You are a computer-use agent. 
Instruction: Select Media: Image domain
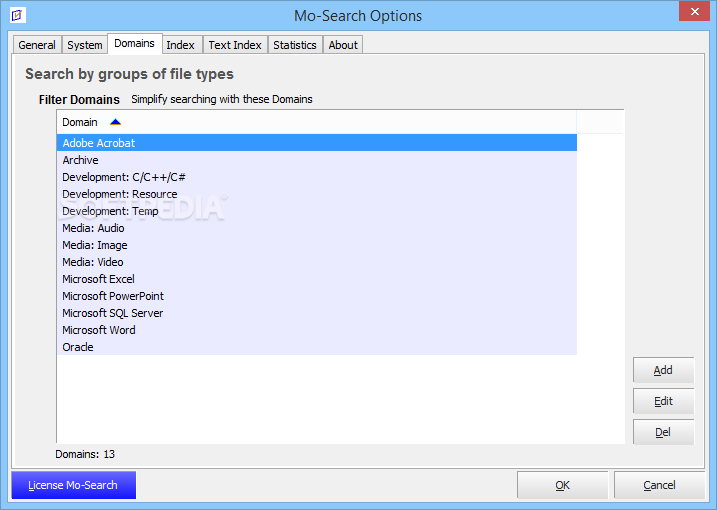click(316, 245)
